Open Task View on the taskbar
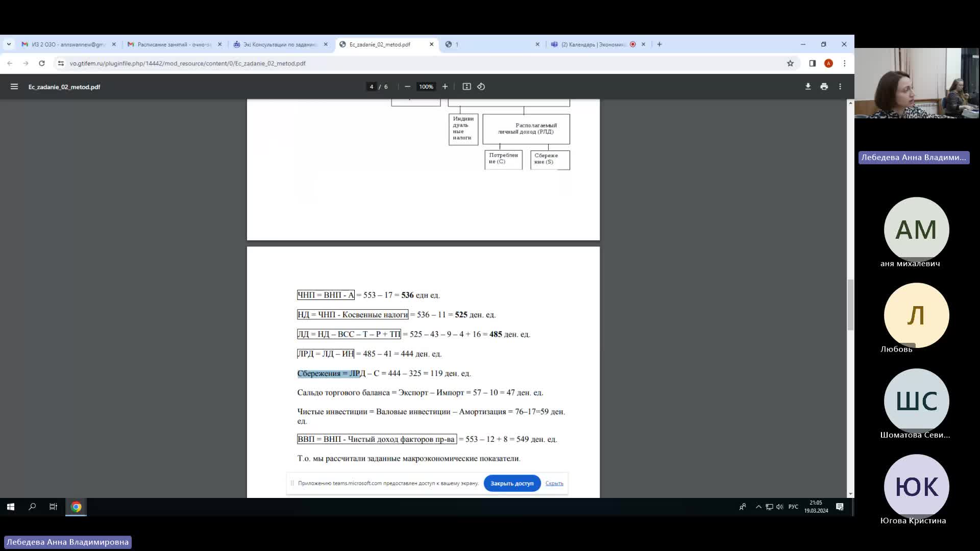980x551 pixels. click(x=53, y=507)
